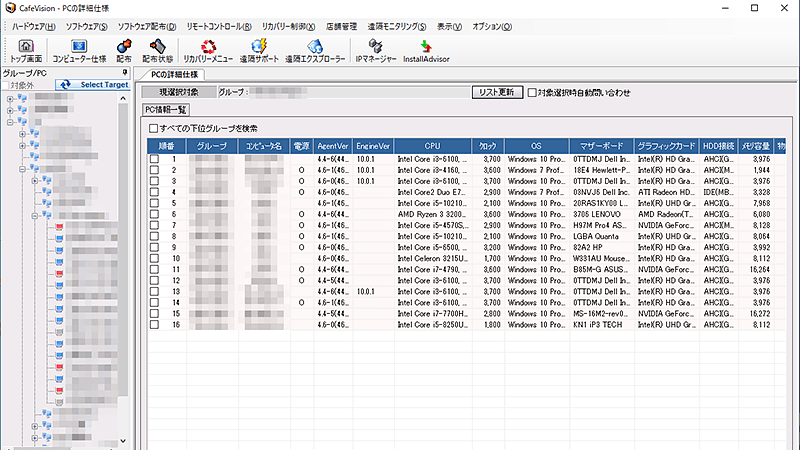Select the ATI Radeon HD graphics cell
800x450 pixels.
pos(666,192)
